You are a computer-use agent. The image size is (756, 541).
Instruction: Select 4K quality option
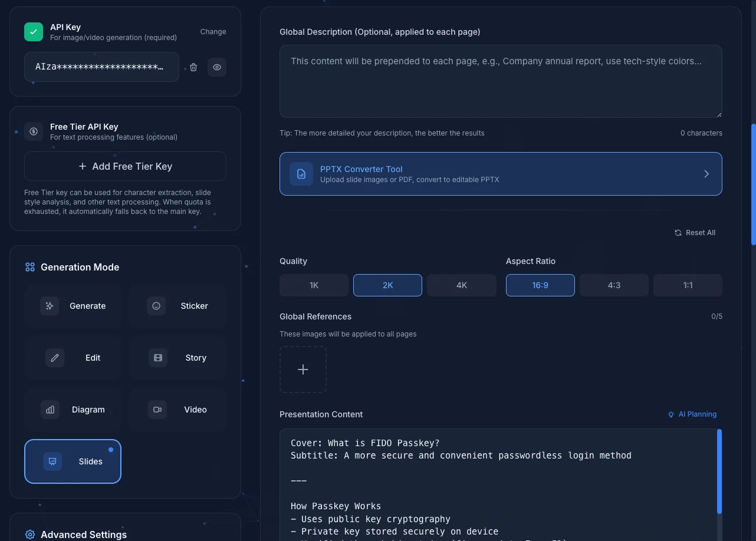click(x=461, y=285)
